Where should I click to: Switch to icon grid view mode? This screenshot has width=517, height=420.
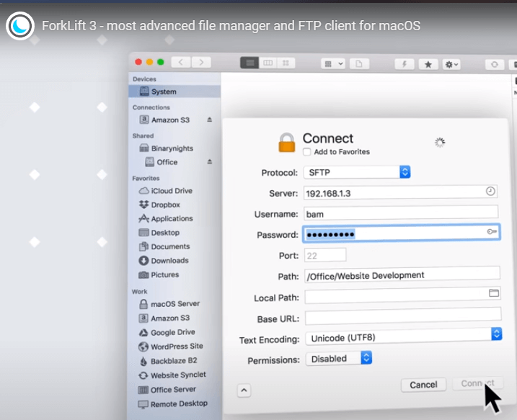click(286, 63)
